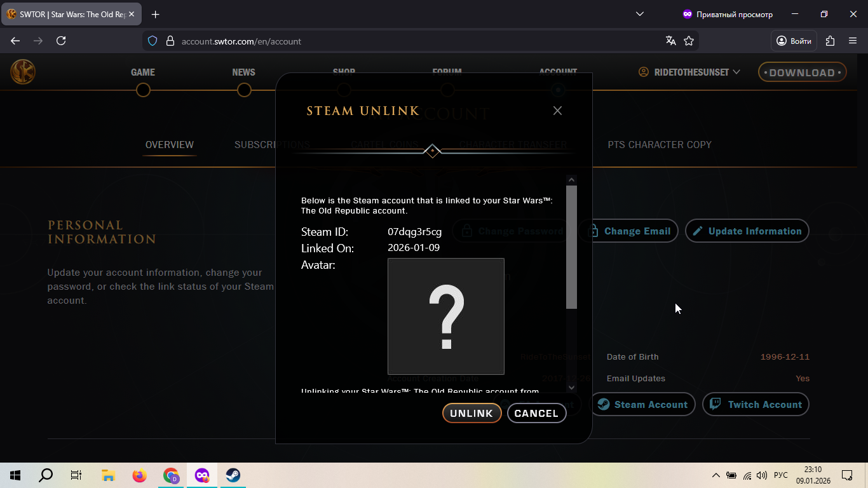The image size is (868, 488).
Task: Open Steam from the taskbar
Action: (233, 475)
